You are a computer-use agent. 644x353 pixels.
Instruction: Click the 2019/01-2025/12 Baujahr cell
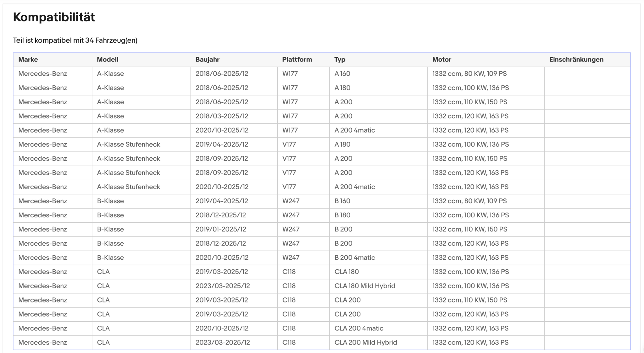click(x=234, y=229)
